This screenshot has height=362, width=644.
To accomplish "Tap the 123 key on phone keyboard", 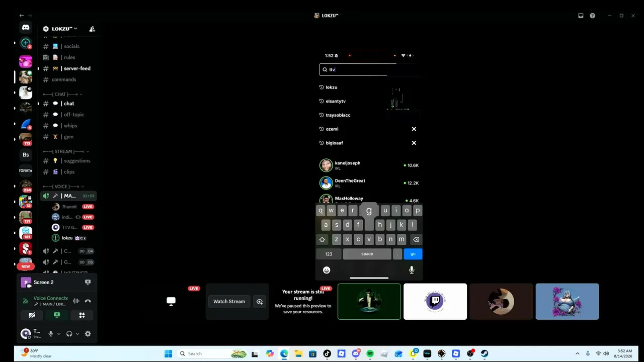I will pos(329,254).
